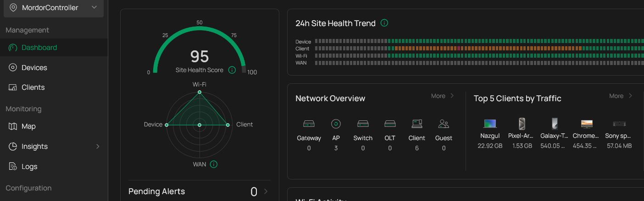Click the 24h Site Health Trend heading
Screen dimensions: 644x201
(335, 23)
